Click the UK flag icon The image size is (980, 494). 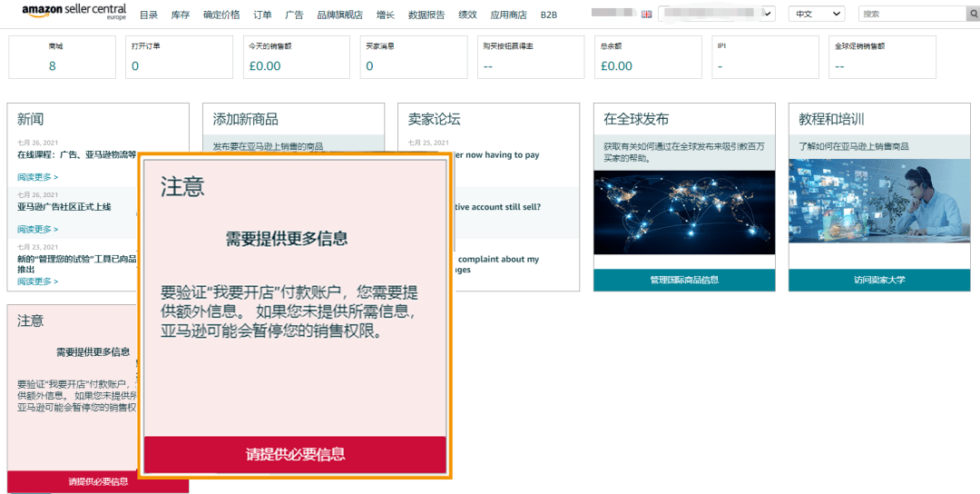(646, 15)
